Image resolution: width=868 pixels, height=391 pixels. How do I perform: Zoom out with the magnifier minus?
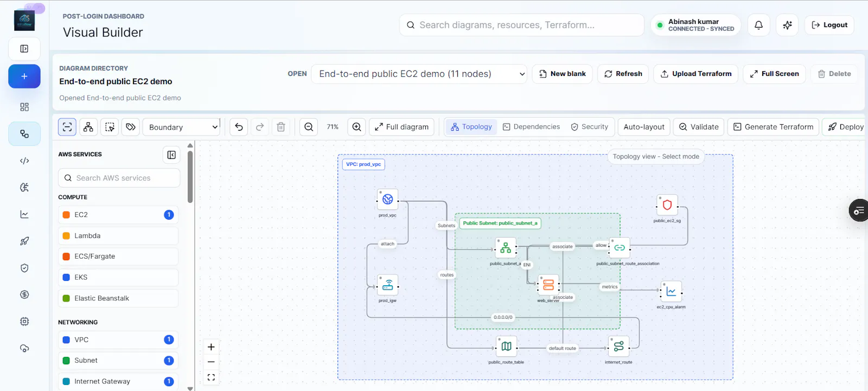pos(309,127)
